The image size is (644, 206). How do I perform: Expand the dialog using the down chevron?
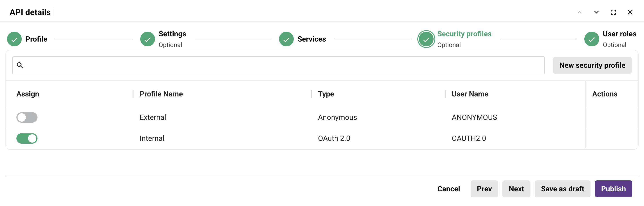pyautogui.click(x=596, y=12)
